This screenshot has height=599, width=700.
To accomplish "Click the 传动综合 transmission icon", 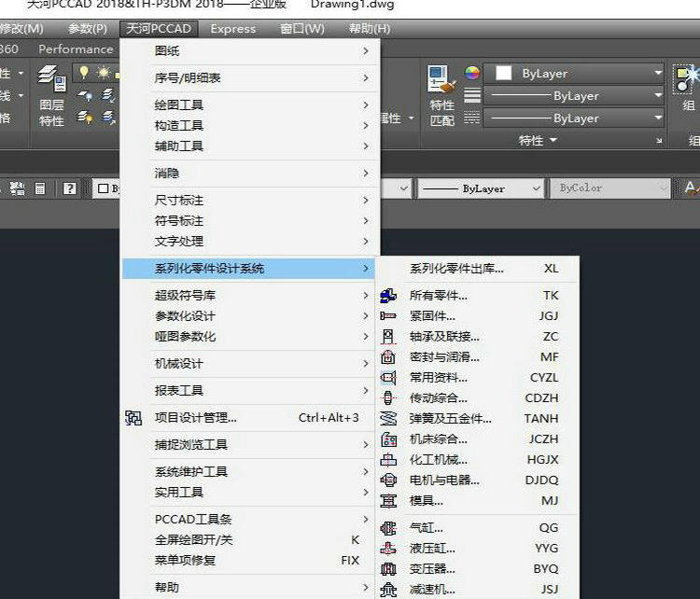I will pos(388,398).
